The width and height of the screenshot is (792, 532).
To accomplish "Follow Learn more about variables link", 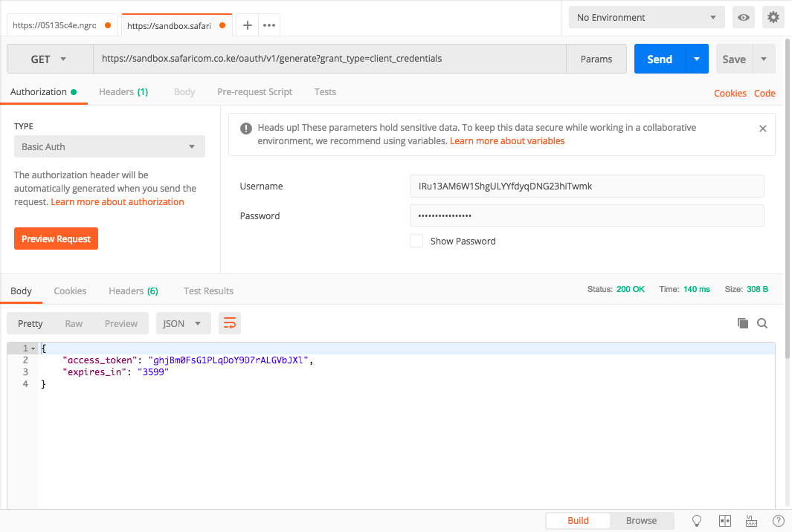I will (507, 141).
